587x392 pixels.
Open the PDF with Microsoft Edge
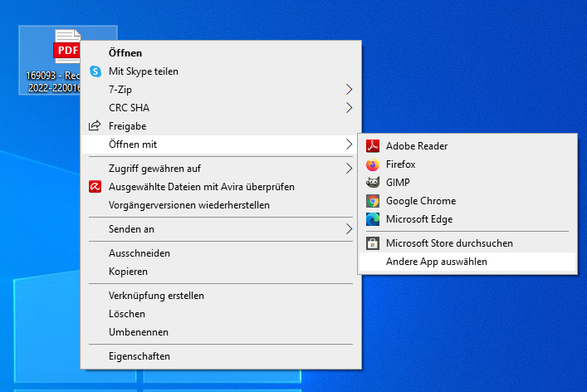[x=467, y=219]
